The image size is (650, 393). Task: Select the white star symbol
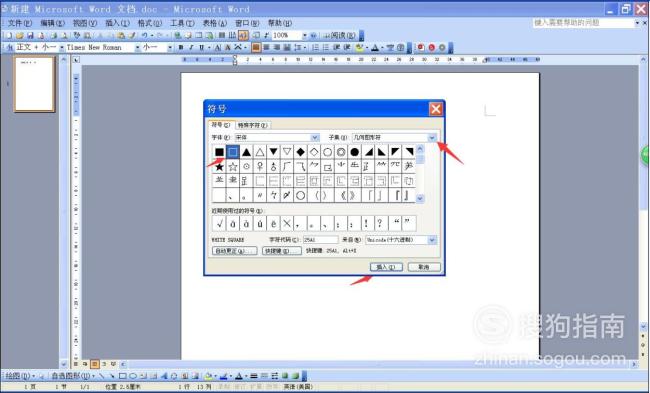[233, 167]
